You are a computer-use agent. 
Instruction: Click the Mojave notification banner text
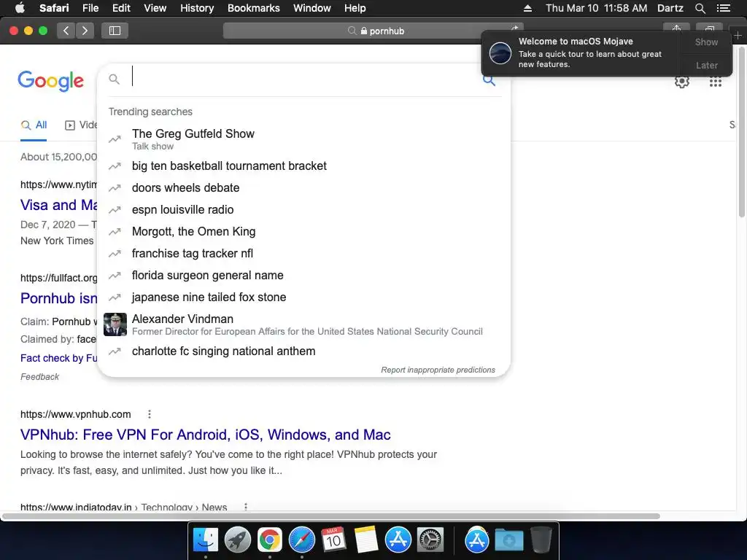pos(589,52)
